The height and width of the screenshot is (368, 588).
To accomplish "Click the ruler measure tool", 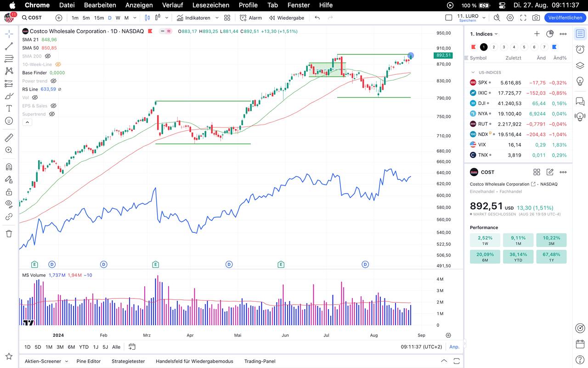I will point(9,138).
